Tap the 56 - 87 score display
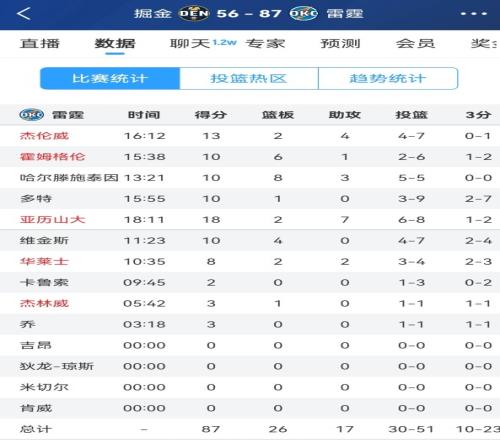The height and width of the screenshot is (440, 500). pos(249,14)
